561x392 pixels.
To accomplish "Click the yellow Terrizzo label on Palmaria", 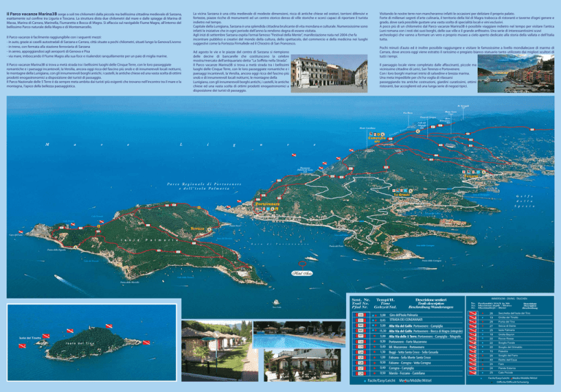I will coord(197,228).
